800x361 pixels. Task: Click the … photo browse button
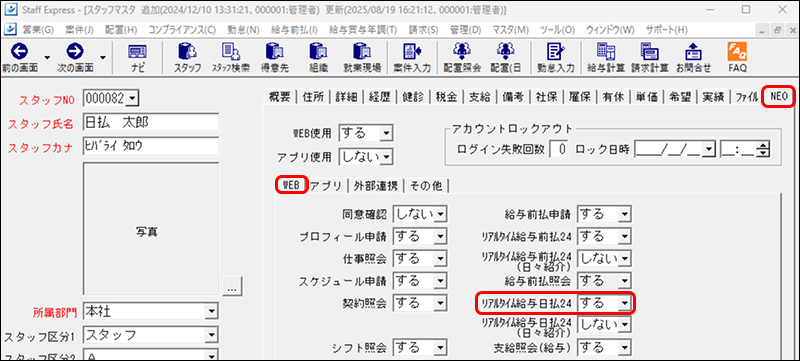pyautogui.click(x=233, y=288)
